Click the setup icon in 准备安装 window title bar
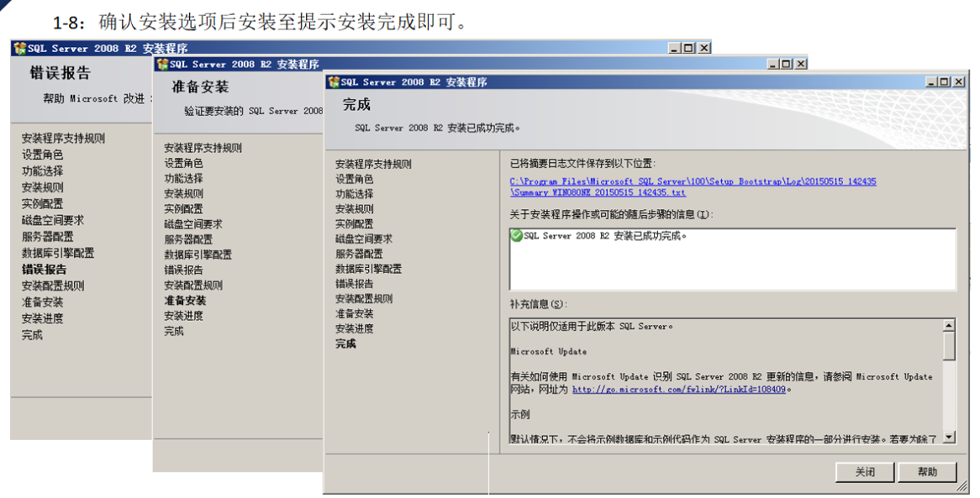Viewport: 980px width, 498px height. click(x=162, y=65)
